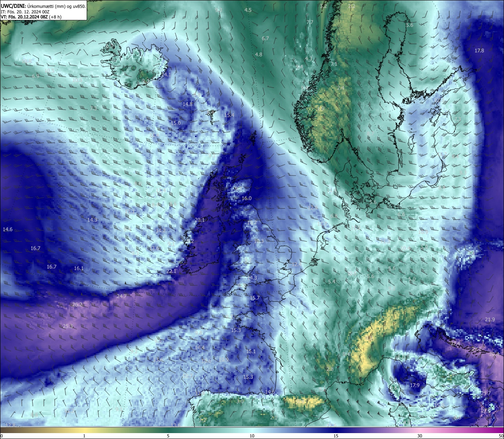
Task: Click the 15.7 value label on map
Action: click(x=255, y=298)
